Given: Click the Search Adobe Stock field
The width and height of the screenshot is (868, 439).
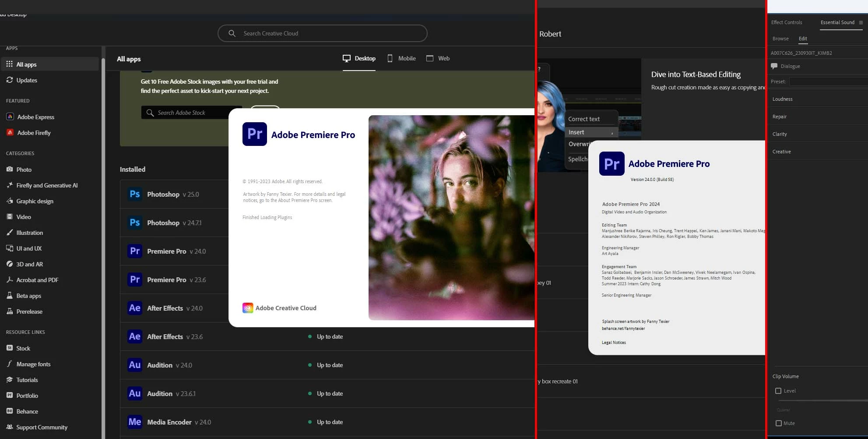Looking at the screenshot, I should (x=191, y=113).
